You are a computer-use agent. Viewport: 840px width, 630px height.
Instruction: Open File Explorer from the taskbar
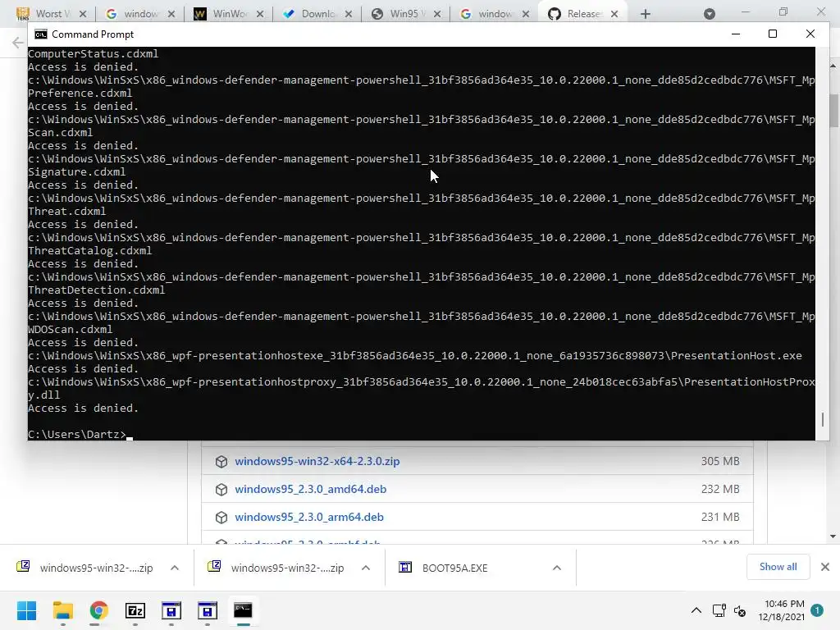pyautogui.click(x=62, y=610)
